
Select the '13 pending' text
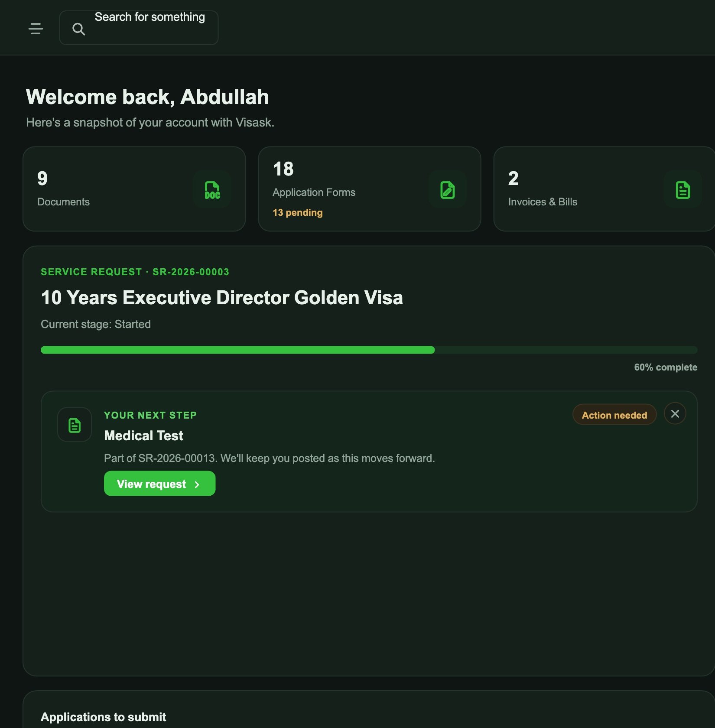coord(298,212)
